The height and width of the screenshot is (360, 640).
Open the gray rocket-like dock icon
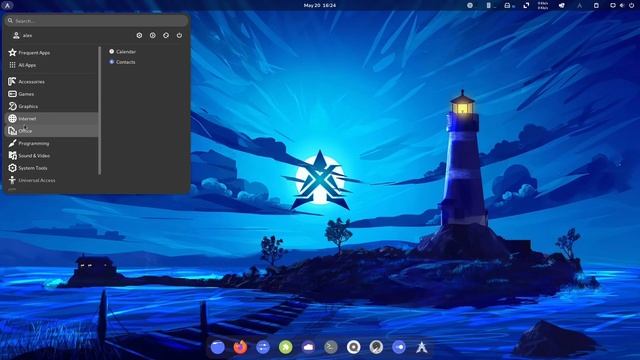(x=376, y=347)
